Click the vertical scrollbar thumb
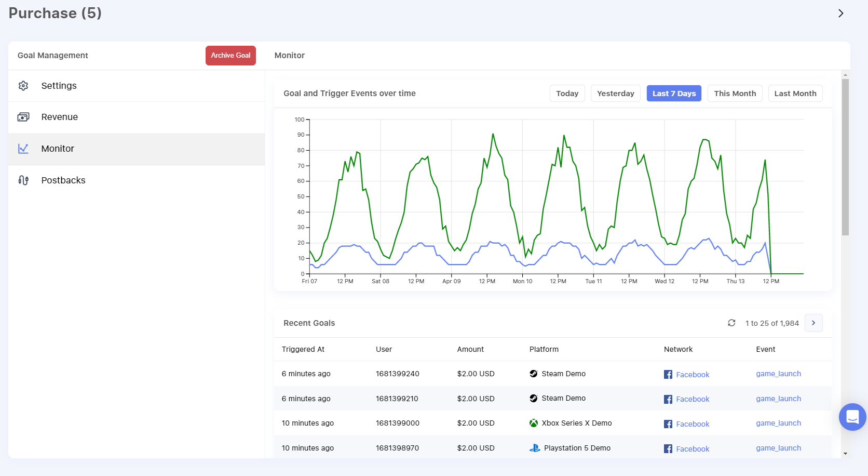The image size is (868, 476). (x=845, y=156)
